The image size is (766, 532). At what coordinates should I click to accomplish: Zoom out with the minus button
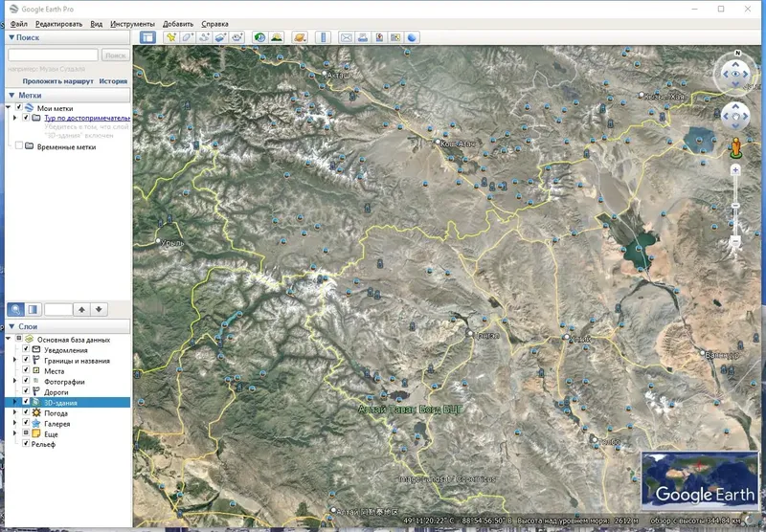coord(735,240)
